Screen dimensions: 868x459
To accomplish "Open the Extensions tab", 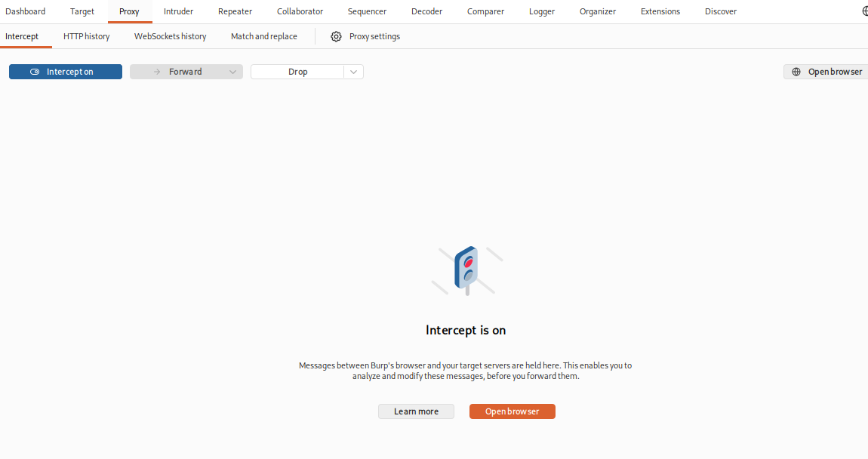I will (660, 11).
